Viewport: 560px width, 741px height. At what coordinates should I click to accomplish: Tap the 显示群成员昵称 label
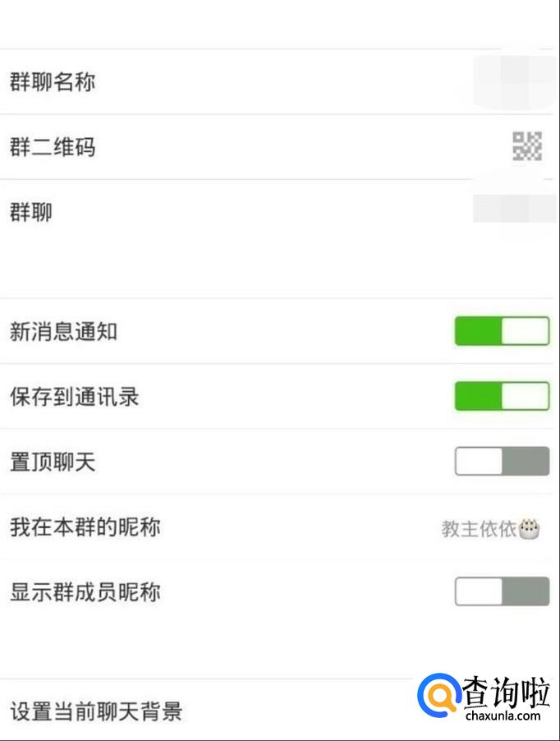point(85,592)
